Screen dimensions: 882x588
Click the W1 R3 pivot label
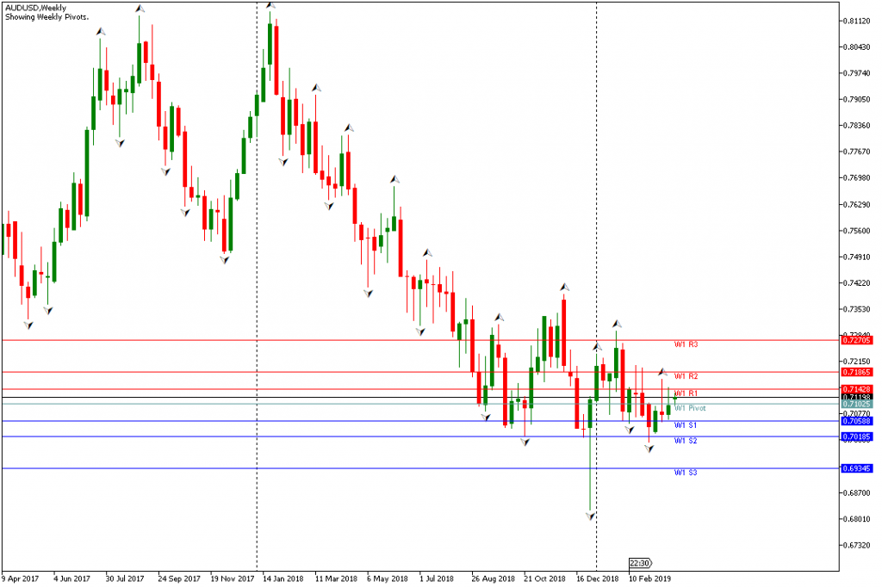(x=685, y=344)
